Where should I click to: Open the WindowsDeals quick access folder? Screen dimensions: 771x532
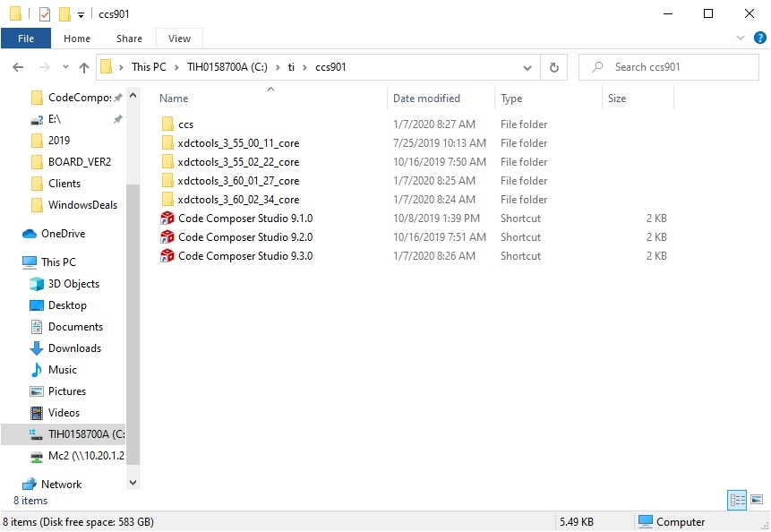click(74, 205)
